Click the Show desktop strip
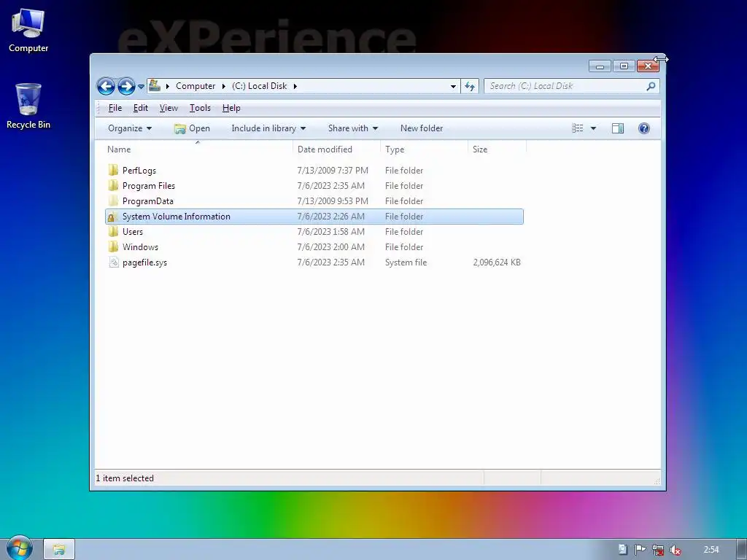 tap(741, 550)
